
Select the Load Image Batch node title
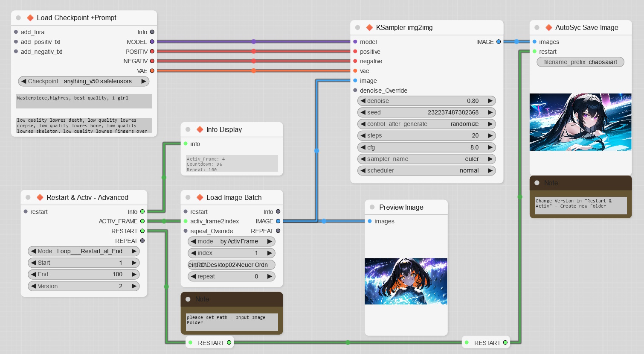click(x=234, y=197)
